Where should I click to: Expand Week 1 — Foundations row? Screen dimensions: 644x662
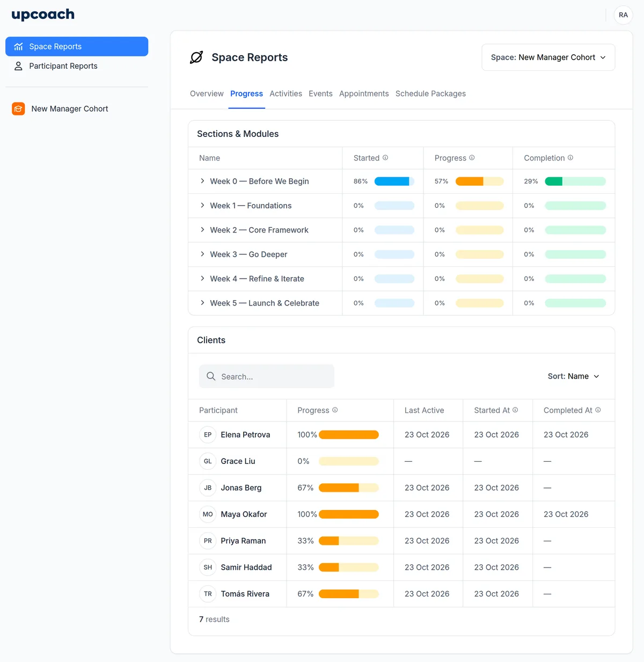pos(202,206)
